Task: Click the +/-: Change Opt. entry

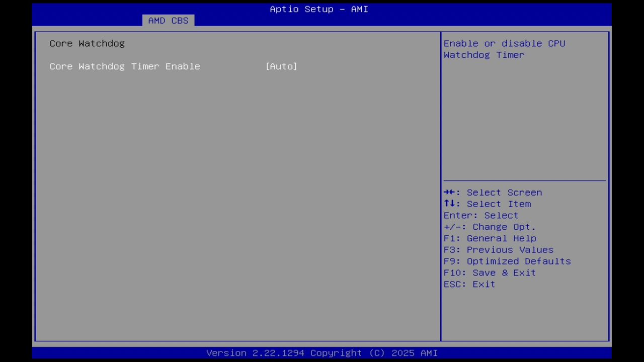Action: point(489,227)
